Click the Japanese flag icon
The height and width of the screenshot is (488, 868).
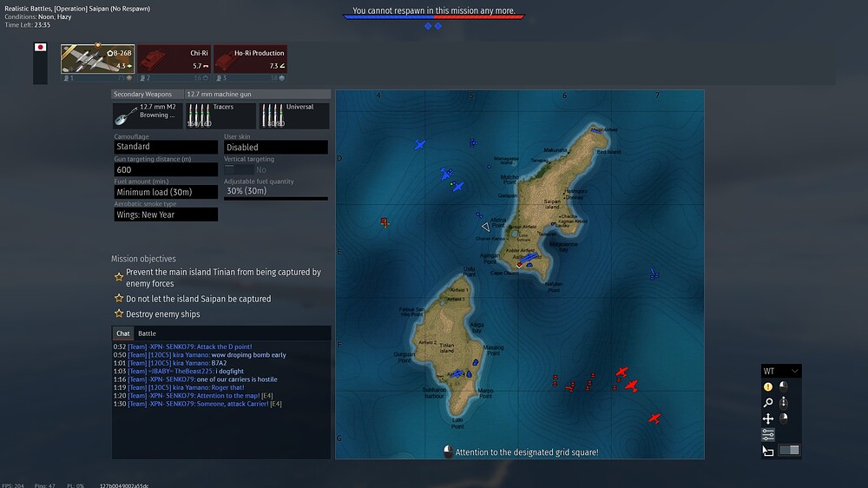tap(40, 47)
